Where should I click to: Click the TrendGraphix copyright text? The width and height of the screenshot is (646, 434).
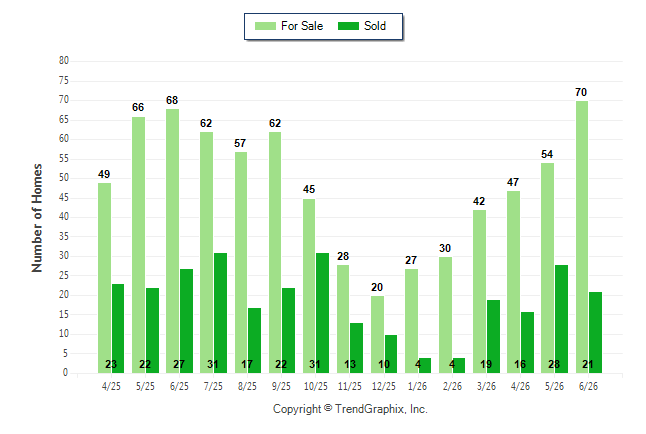click(350, 409)
